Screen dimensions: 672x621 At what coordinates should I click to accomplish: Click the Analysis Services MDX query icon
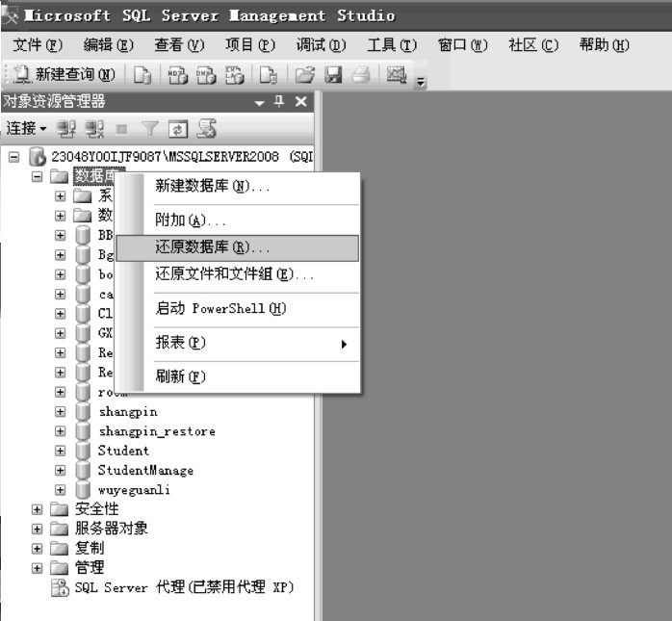pos(178,75)
